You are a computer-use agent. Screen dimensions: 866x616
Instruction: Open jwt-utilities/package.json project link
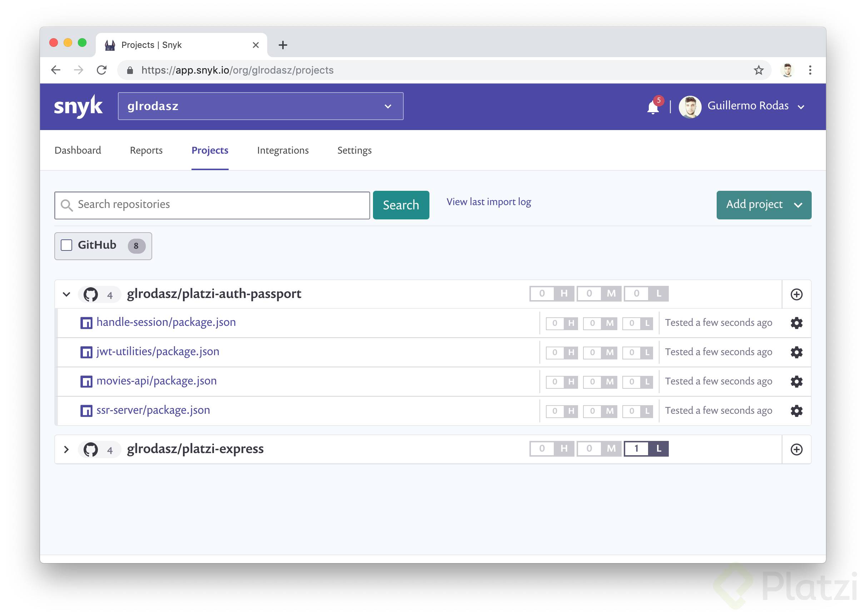point(158,351)
